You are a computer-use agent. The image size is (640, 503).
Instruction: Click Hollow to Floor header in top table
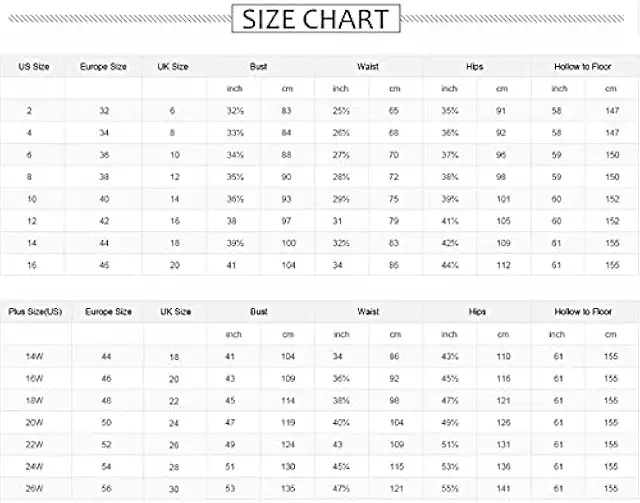(x=585, y=67)
